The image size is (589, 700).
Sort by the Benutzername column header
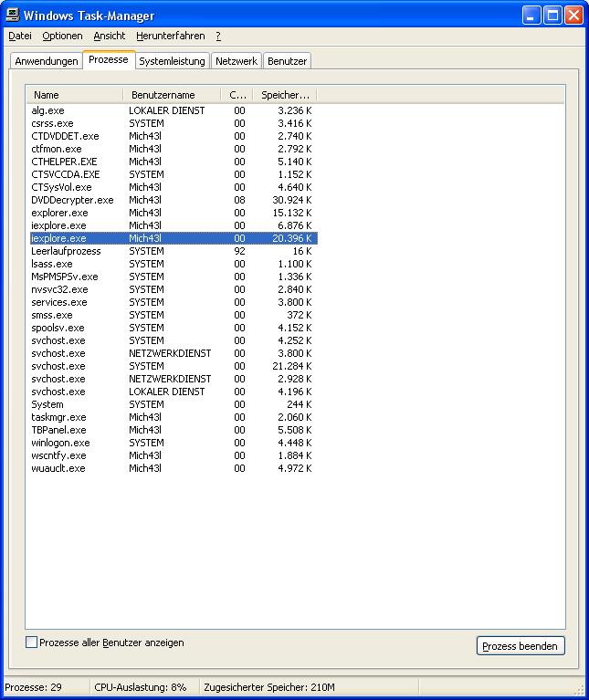point(172,95)
